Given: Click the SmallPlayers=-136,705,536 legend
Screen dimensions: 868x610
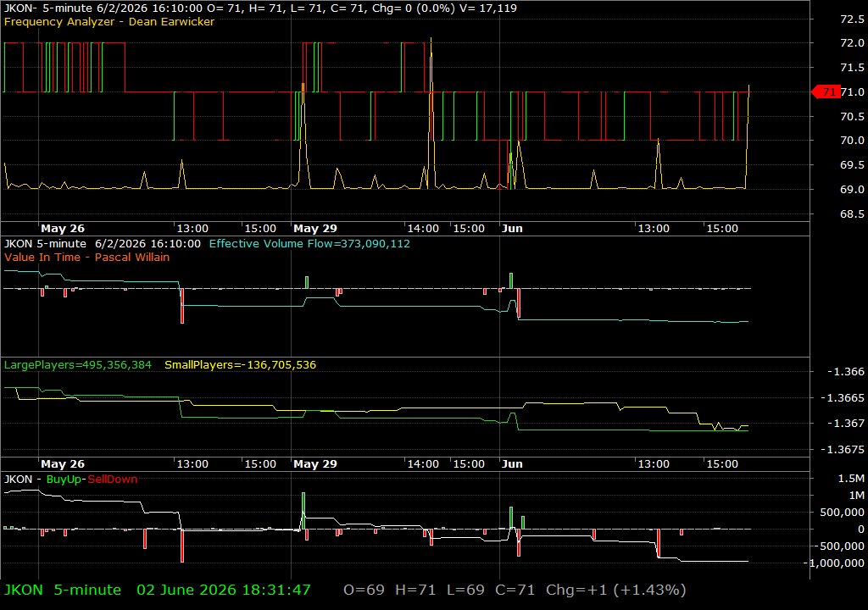Looking at the screenshot, I should [x=240, y=365].
